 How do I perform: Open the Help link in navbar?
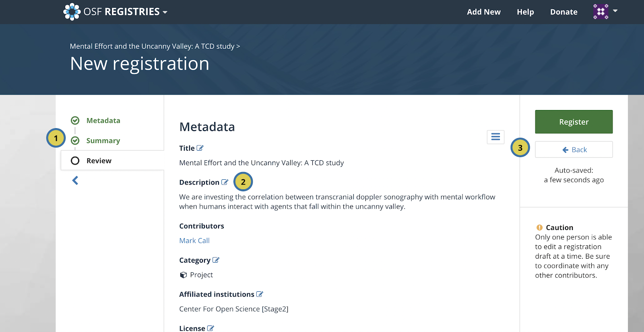pyautogui.click(x=525, y=12)
